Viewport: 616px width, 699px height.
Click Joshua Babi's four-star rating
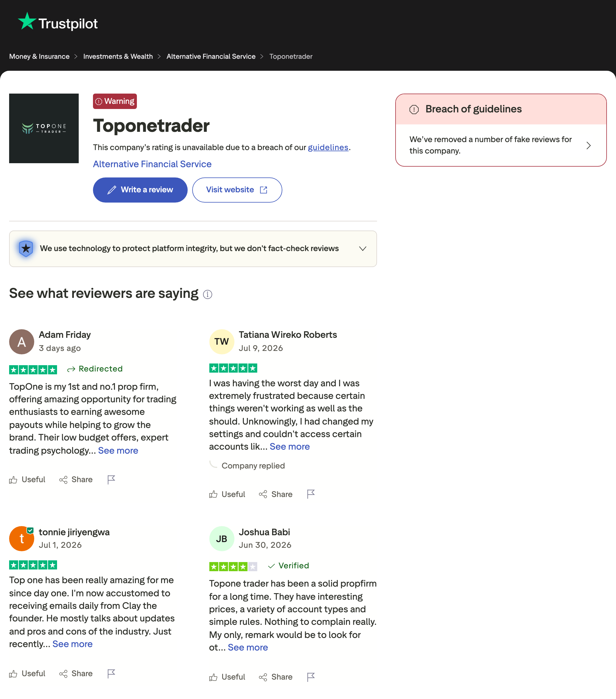click(x=233, y=567)
